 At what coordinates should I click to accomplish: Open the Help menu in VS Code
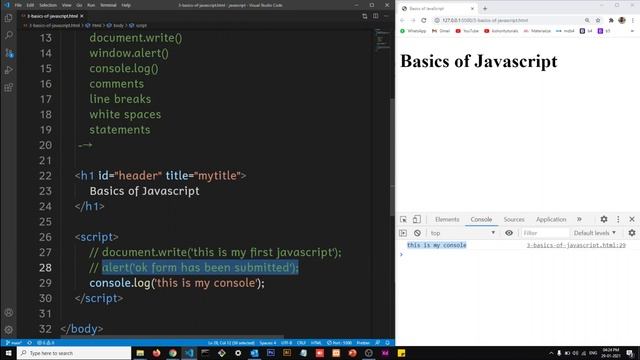(126, 5)
